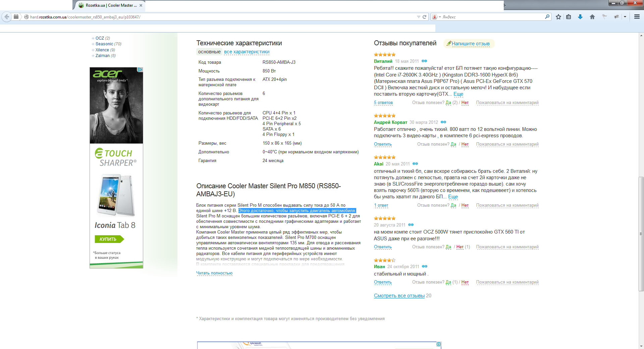The image size is (644, 349).
Task: Click the КУПИТЬ button in Acer ad
Action: [x=109, y=239]
